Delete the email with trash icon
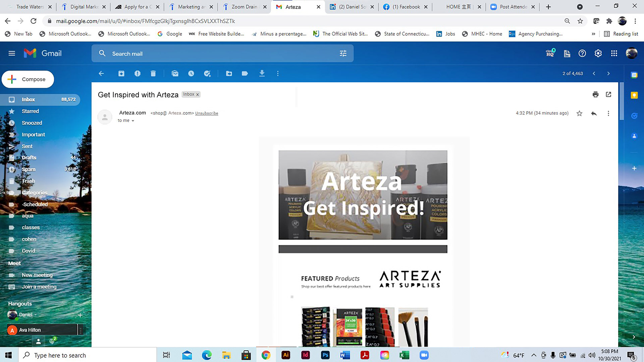The height and width of the screenshot is (362, 644). click(153, 73)
